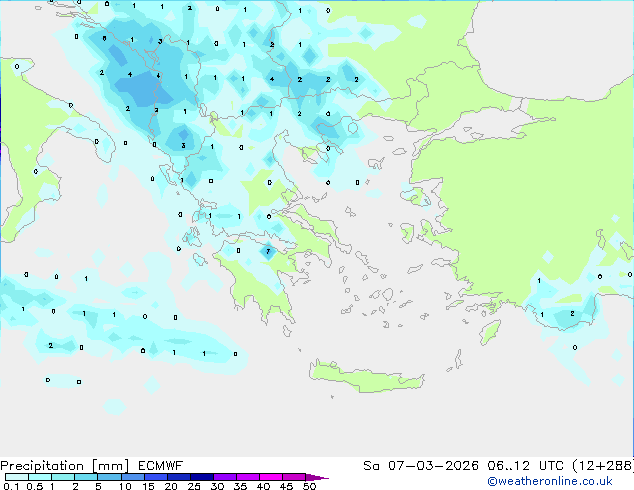Click the legend swatch between 40 and 45

click(x=271, y=477)
